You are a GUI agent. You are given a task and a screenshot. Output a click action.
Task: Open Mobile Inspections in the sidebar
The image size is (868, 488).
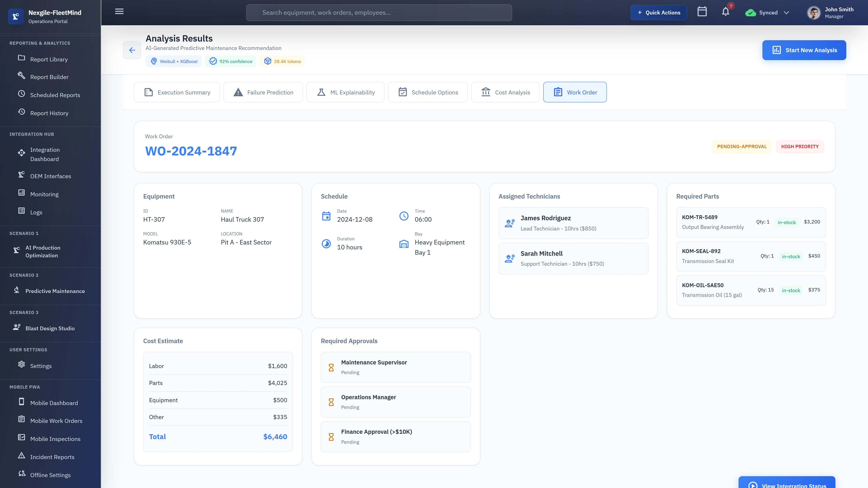(x=55, y=439)
